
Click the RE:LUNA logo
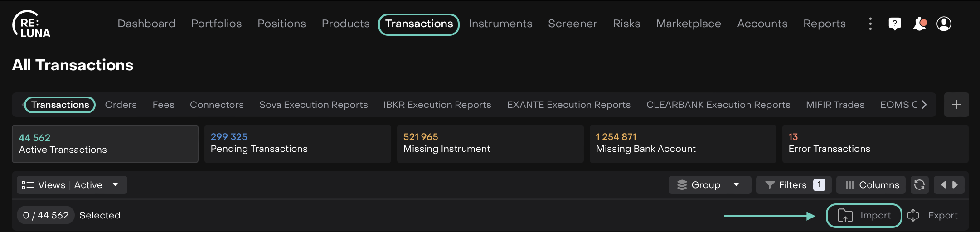31,24
